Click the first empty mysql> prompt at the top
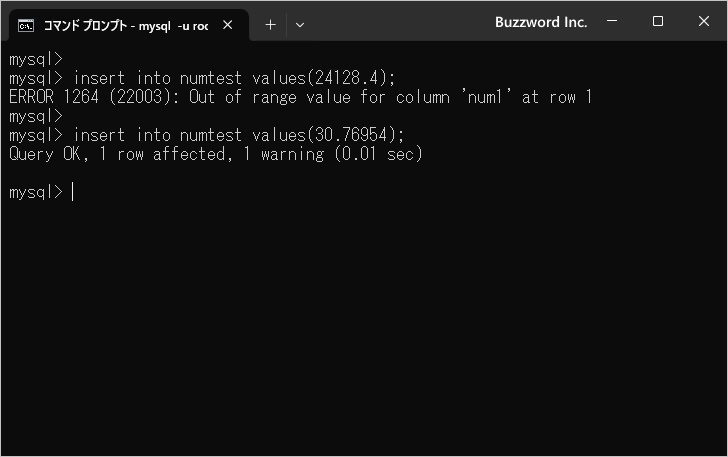The height and width of the screenshot is (457, 728). click(36, 59)
